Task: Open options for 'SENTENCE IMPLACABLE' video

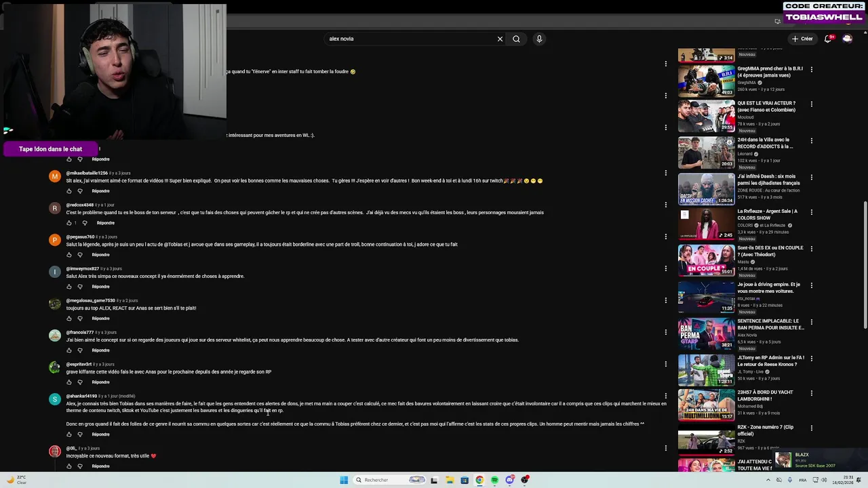Action: point(811,322)
